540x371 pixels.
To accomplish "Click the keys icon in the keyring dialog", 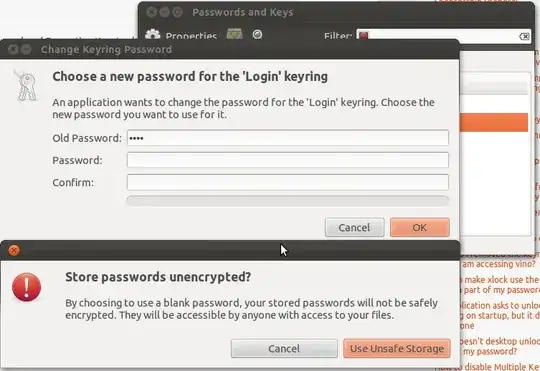I will 26,85.
